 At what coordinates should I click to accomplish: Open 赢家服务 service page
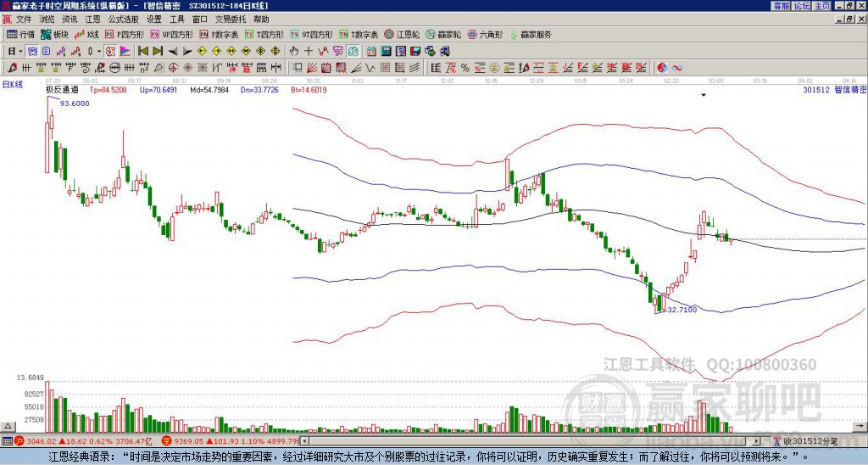531,34
